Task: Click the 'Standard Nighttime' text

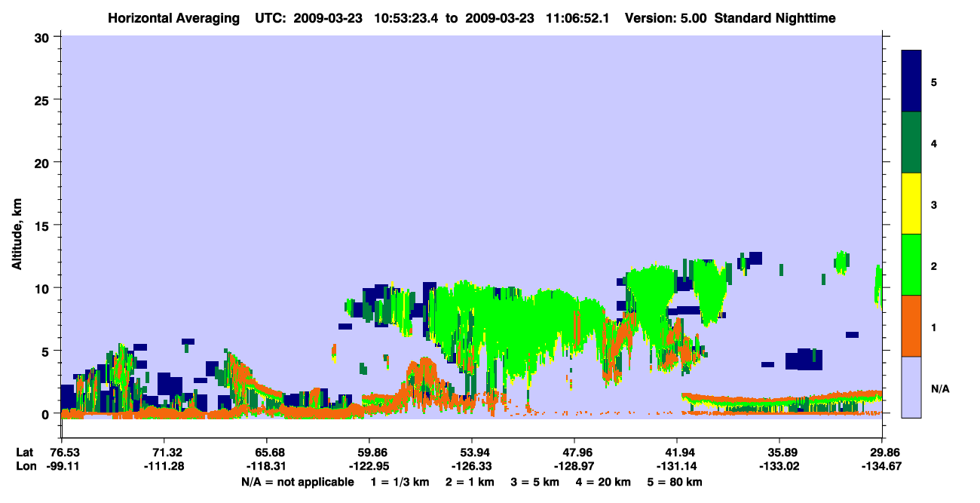Action: (775, 18)
